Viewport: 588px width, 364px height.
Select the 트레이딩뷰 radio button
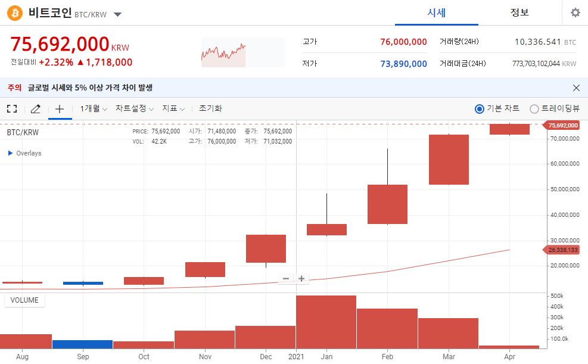coord(534,108)
